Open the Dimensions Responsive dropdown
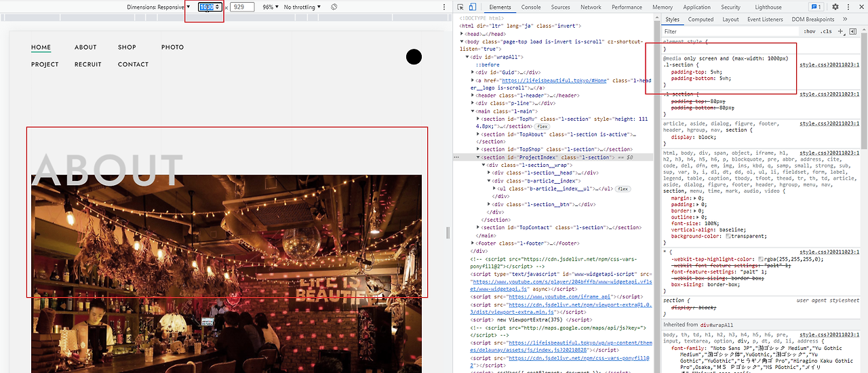Image resolution: width=868 pixels, height=373 pixels. point(158,7)
